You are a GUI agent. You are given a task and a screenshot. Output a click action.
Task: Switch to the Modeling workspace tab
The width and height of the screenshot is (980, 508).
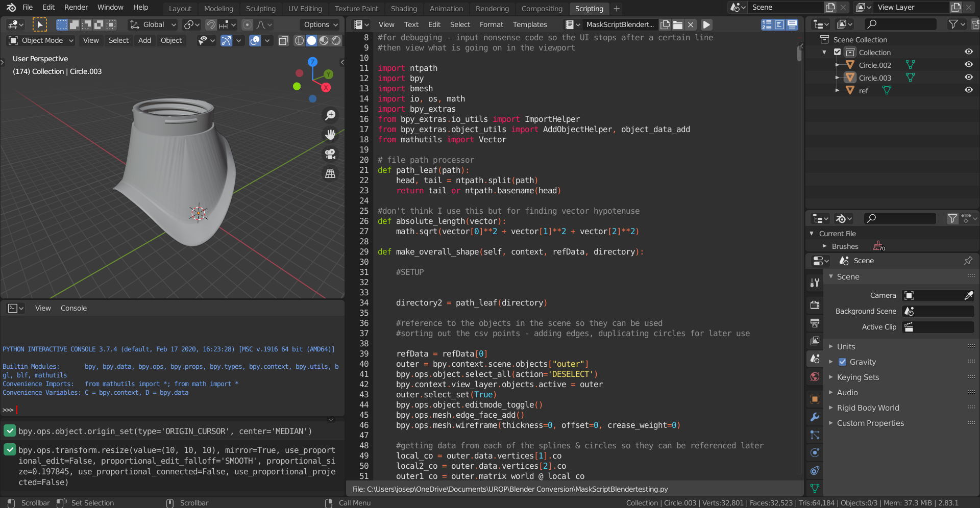pyautogui.click(x=218, y=9)
